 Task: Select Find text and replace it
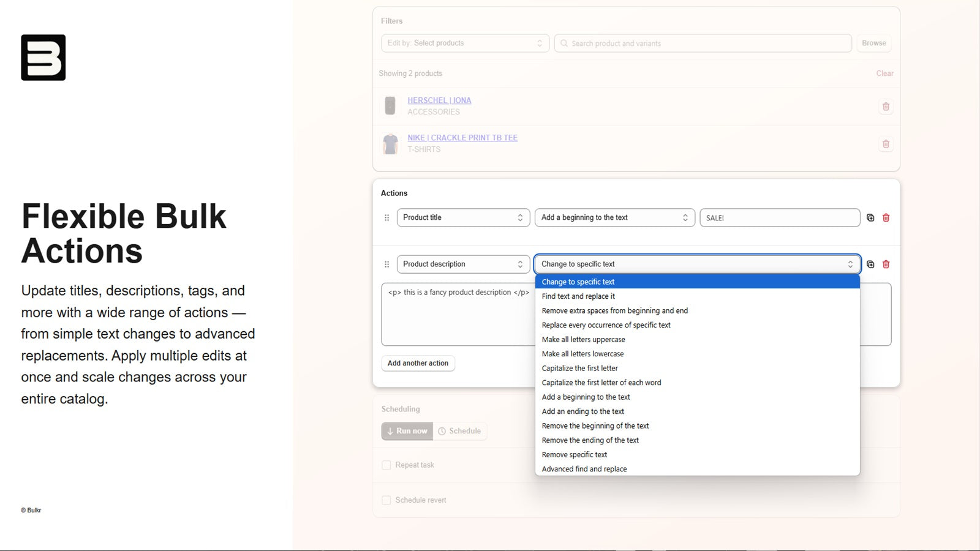pyautogui.click(x=698, y=296)
